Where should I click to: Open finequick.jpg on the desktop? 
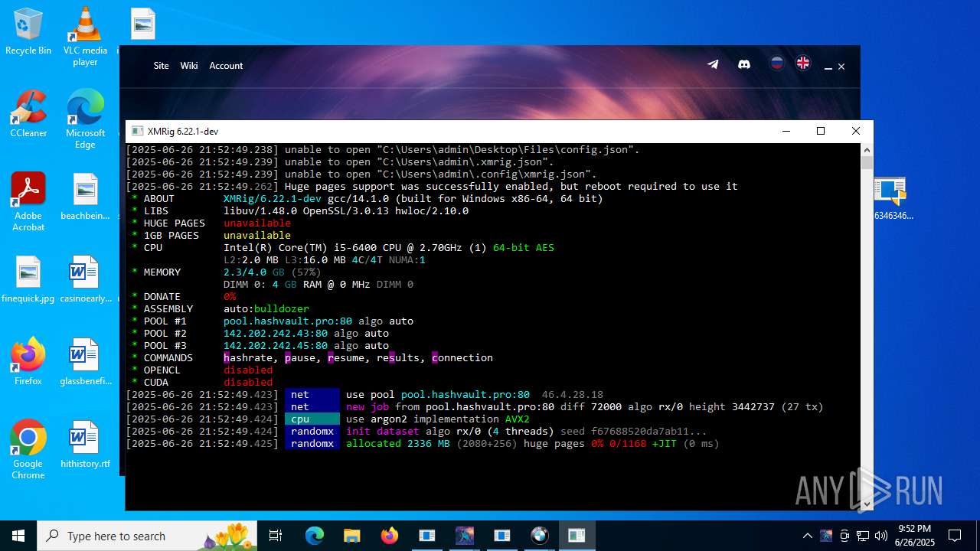pyautogui.click(x=28, y=279)
